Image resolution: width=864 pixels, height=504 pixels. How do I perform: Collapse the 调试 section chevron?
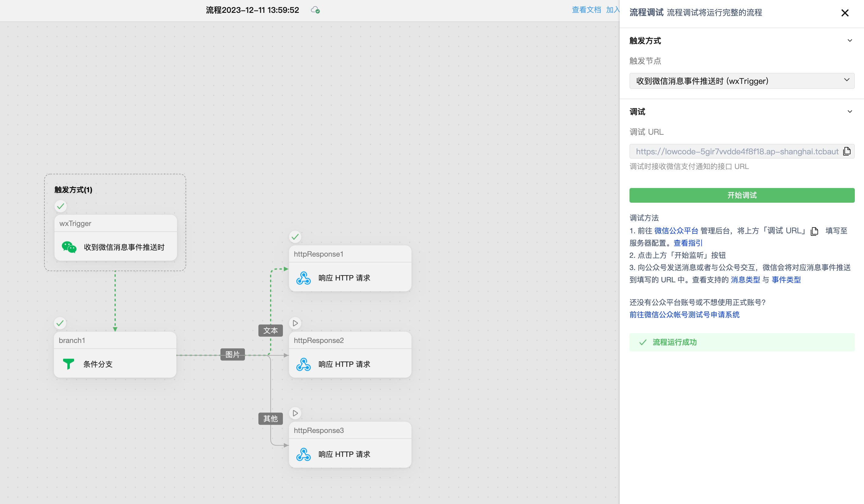tap(850, 111)
